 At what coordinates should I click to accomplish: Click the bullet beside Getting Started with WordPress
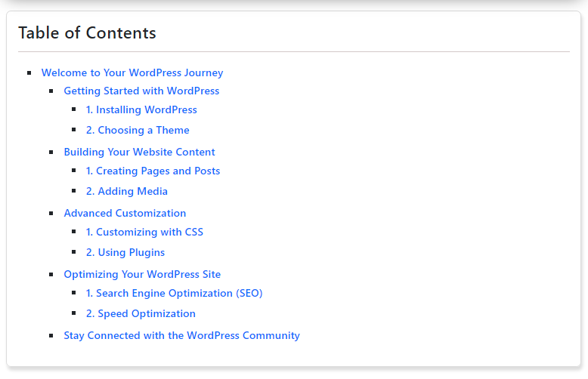click(x=51, y=91)
